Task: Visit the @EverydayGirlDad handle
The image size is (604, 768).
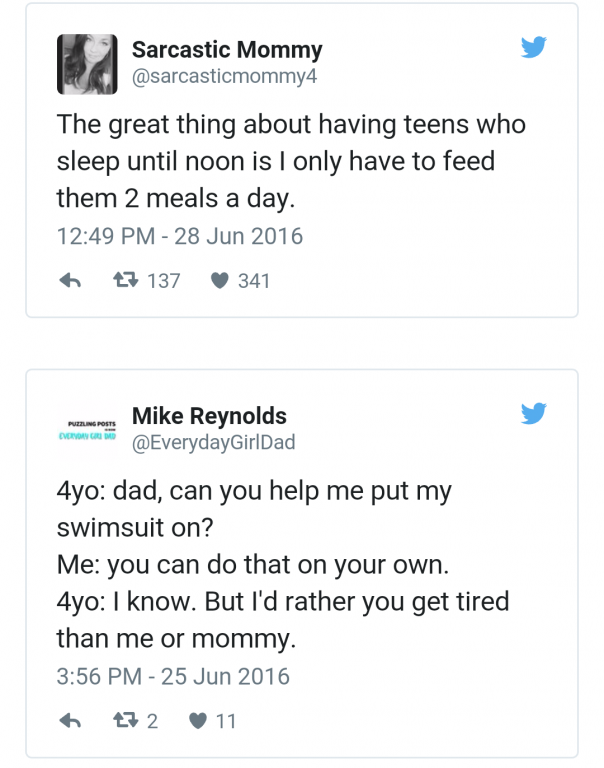Action: (213, 442)
